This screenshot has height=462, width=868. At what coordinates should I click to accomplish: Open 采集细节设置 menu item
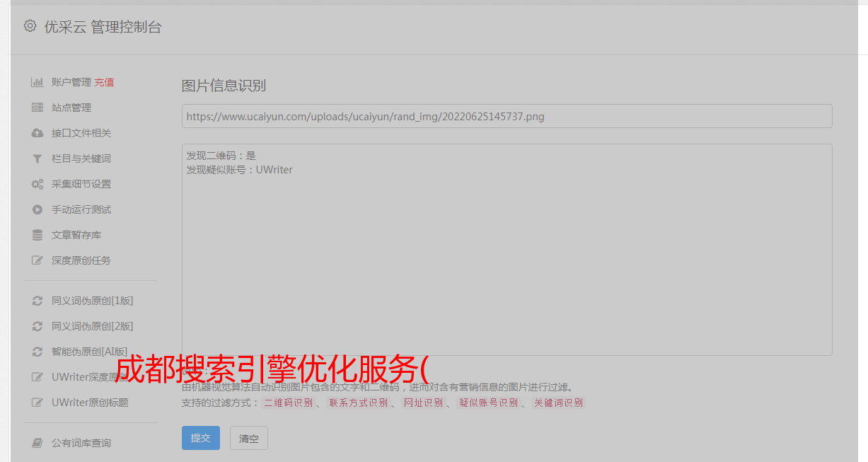click(81, 184)
